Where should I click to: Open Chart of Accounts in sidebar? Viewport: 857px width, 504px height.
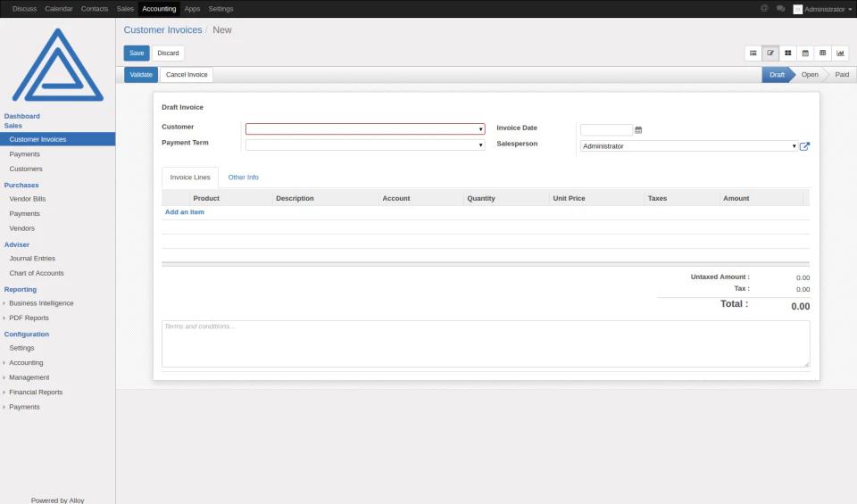[x=37, y=273]
